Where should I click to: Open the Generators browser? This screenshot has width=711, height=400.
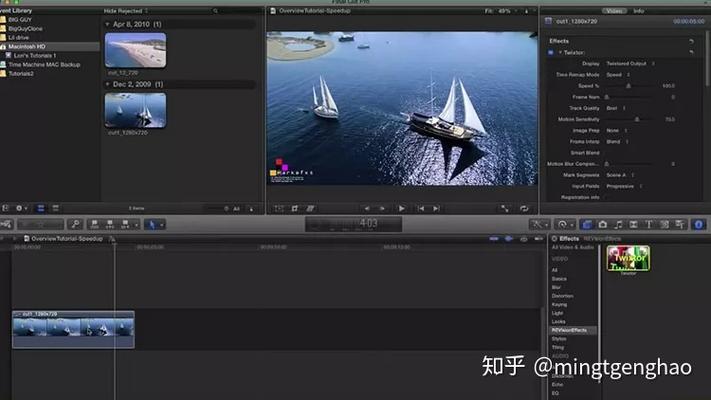point(664,224)
